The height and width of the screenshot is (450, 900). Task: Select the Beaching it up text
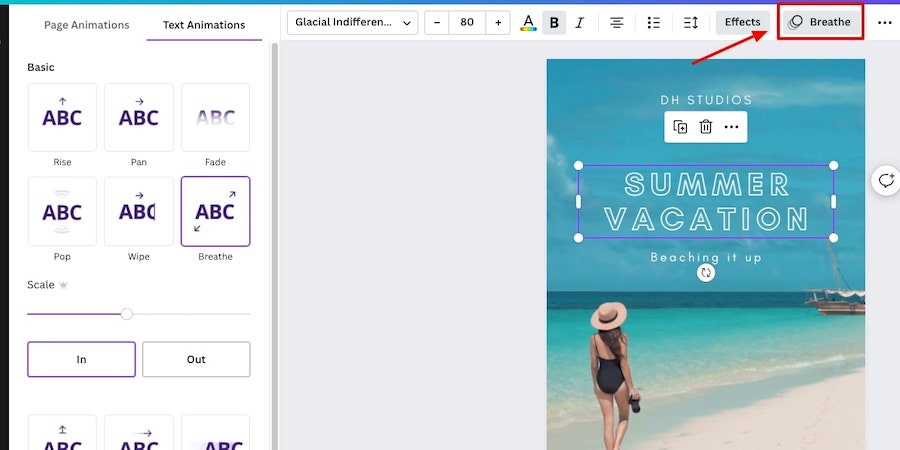[706, 257]
